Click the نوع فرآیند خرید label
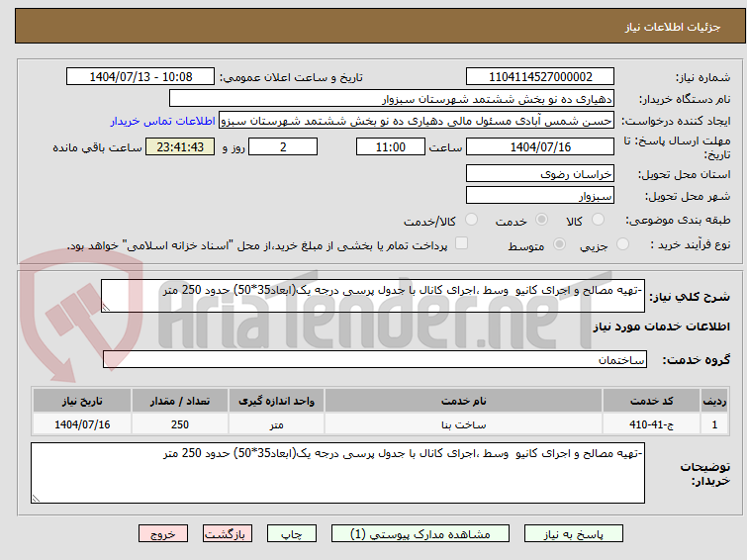Image resolution: width=747 pixels, height=560 pixels. coord(691,244)
